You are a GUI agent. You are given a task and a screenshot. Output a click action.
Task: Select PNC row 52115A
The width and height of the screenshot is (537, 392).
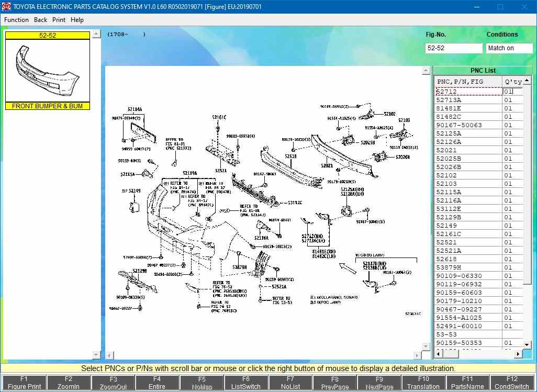[x=479, y=192]
